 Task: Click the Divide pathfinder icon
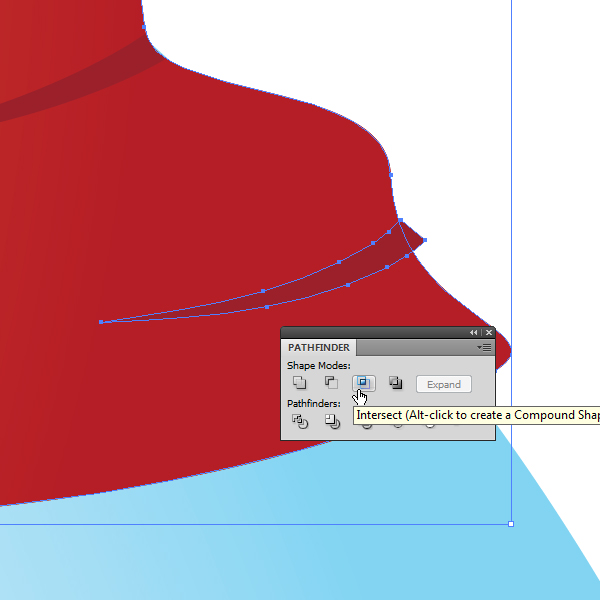pyautogui.click(x=300, y=421)
